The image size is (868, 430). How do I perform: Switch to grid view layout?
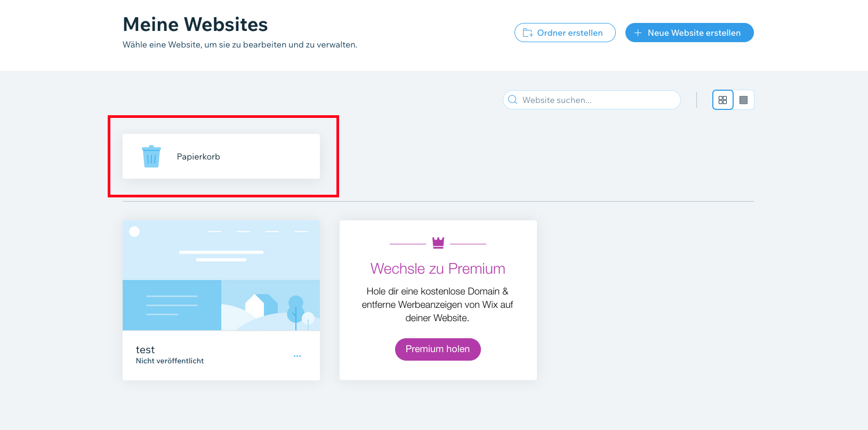click(722, 100)
